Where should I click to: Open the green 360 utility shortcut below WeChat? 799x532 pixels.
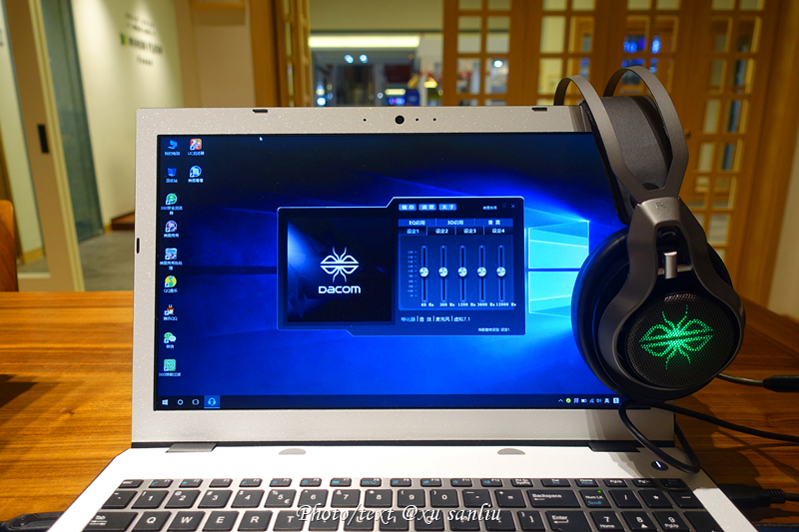click(x=170, y=367)
